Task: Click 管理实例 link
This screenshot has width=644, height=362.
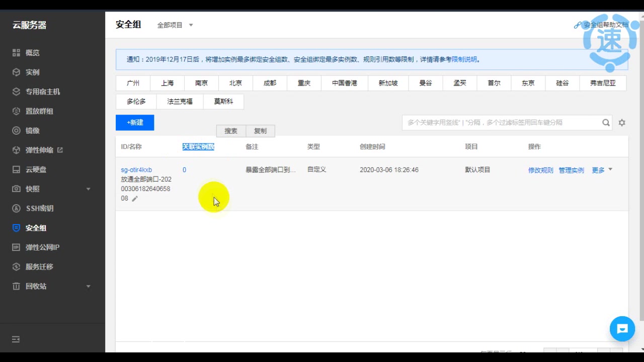Action: tap(572, 170)
